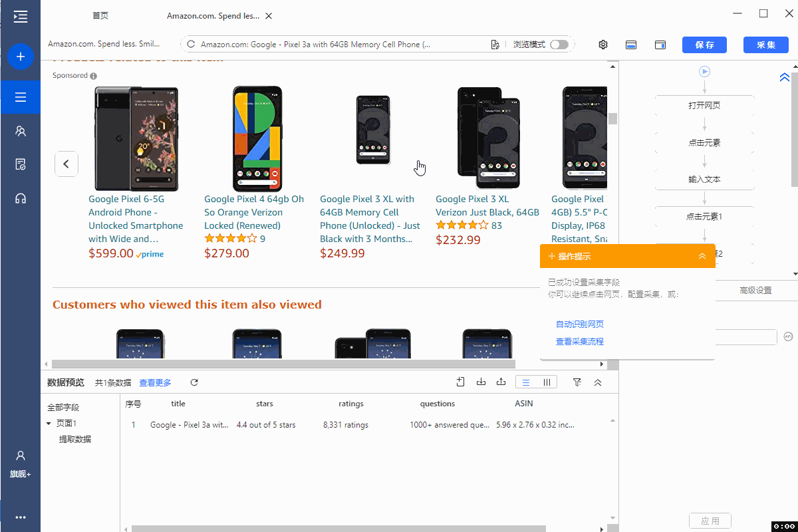Select 打开网页 workflow step
This screenshot has width=798, height=532.
coord(705,106)
